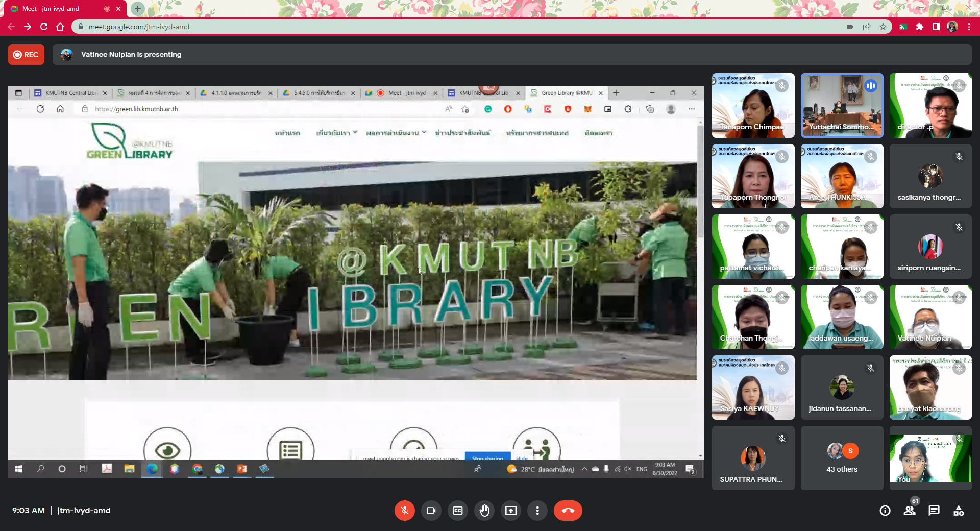This screenshot has height=531, width=980.
Task: Open Chrome three-dot menu
Action: tap(969, 27)
